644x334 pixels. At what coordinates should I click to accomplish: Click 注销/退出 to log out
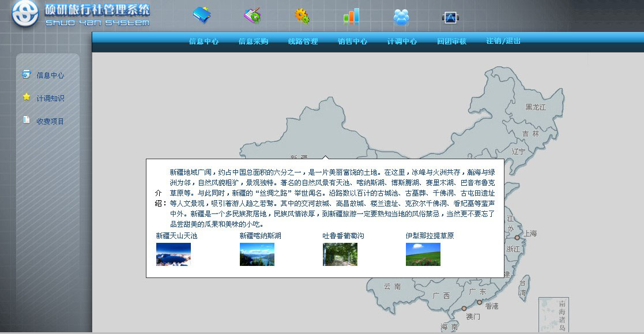tap(503, 41)
